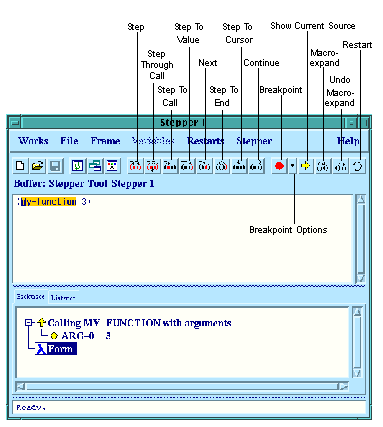Switch to the Listener tab

coord(62,298)
